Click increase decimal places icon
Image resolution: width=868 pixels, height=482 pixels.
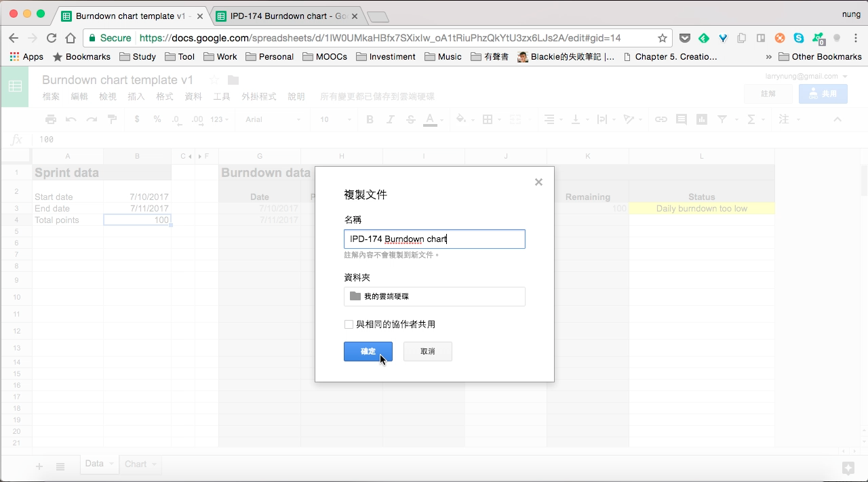click(x=197, y=119)
